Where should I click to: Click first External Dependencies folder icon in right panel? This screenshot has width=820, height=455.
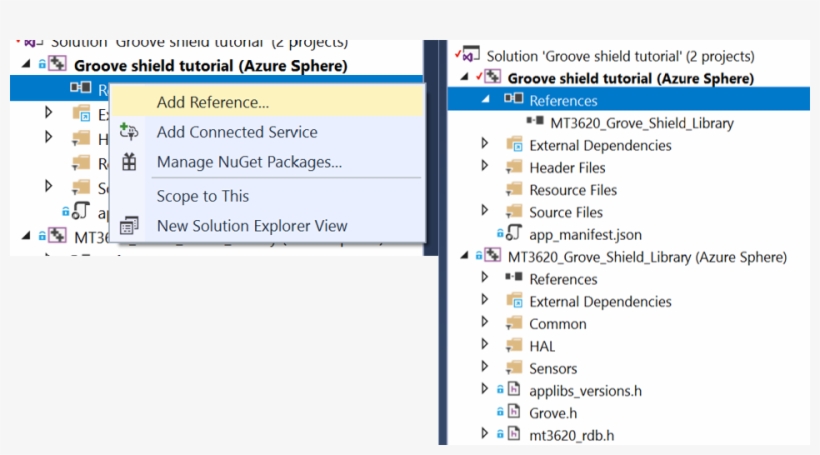514,144
